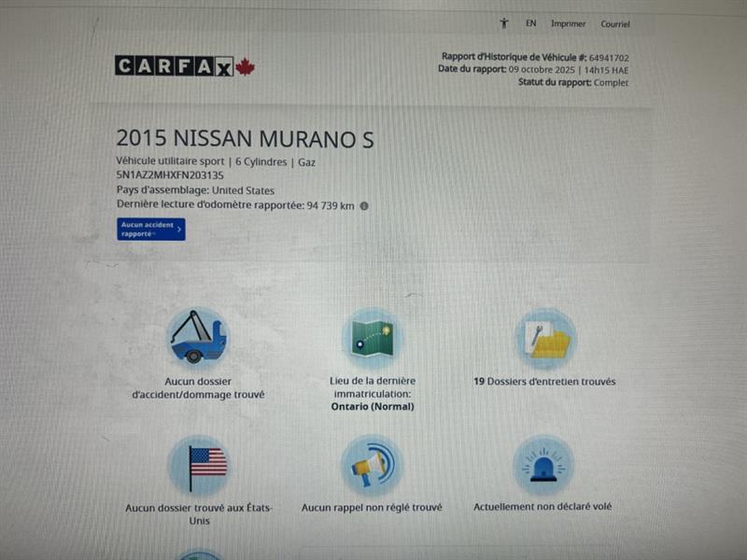Open the Courriel menu
Image resolution: width=747 pixels, height=560 pixels.
(x=617, y=24)
